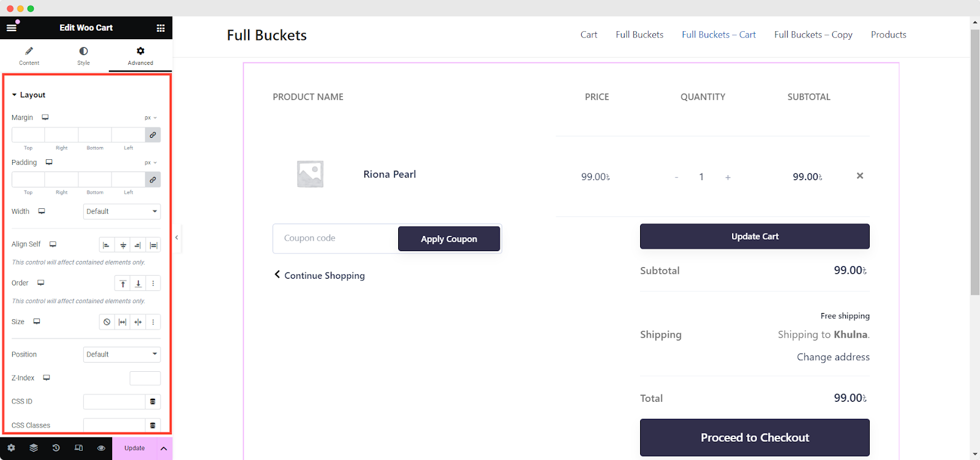Toggle linked values for Padding
980x460 pixels.
pos(152,179)
